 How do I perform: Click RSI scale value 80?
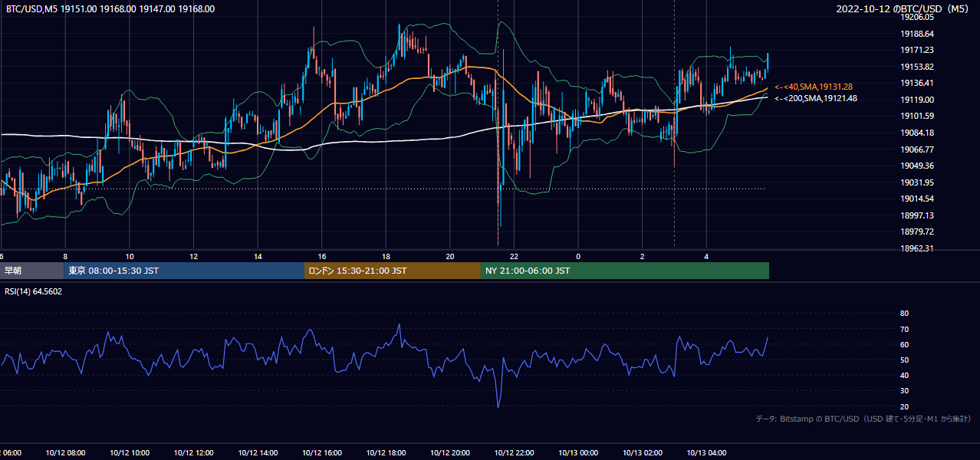click(x=904, y=314)
